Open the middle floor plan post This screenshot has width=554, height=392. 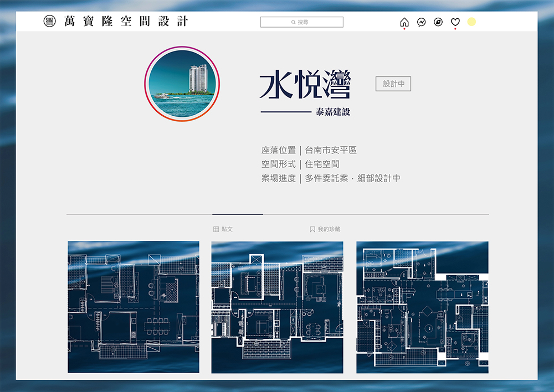[277, 307]
